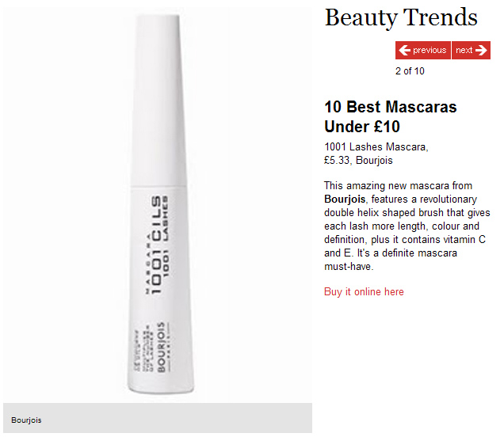
Task: Click the left arrow icon on previous
Action: 404,50
